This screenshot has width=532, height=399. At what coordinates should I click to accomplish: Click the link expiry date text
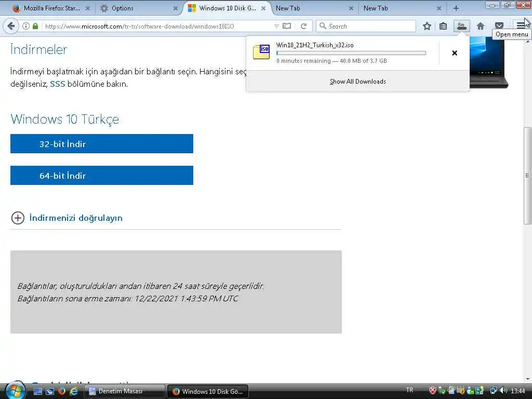tap(128, 299)
